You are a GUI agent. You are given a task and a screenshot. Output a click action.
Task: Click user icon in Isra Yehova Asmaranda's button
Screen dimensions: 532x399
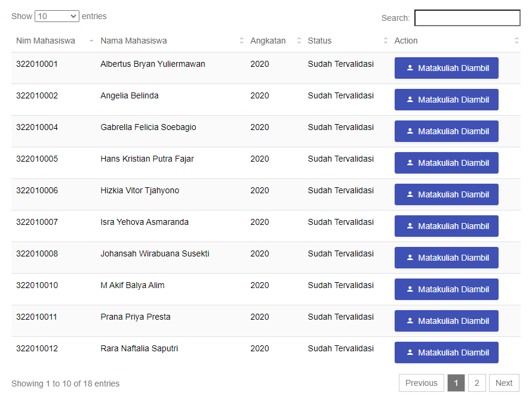[x=410, y=226]
